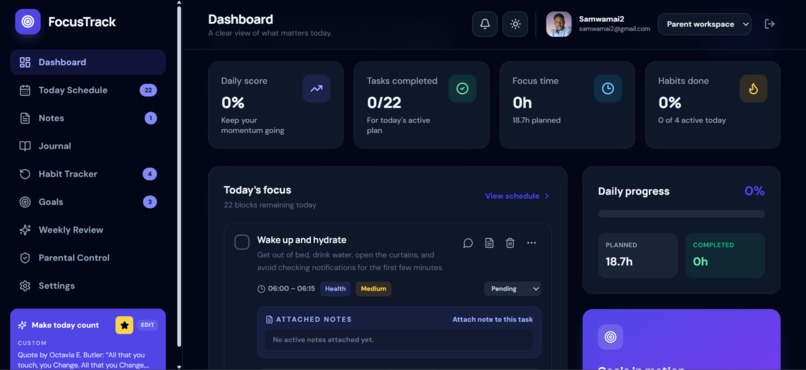The height and width of the screenshot is (370, 806).
Task: Go to Dashboard in sidebar
Action: pos(88,62)
